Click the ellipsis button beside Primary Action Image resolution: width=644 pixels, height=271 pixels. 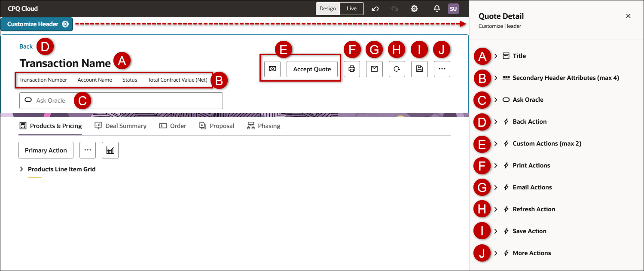point(88,150)
